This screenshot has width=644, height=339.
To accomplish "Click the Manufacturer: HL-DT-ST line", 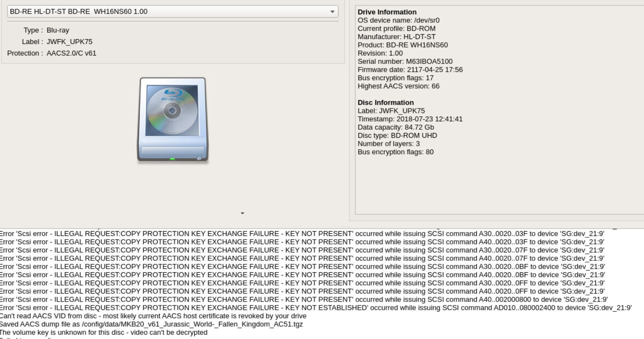I will pos(397,37).
